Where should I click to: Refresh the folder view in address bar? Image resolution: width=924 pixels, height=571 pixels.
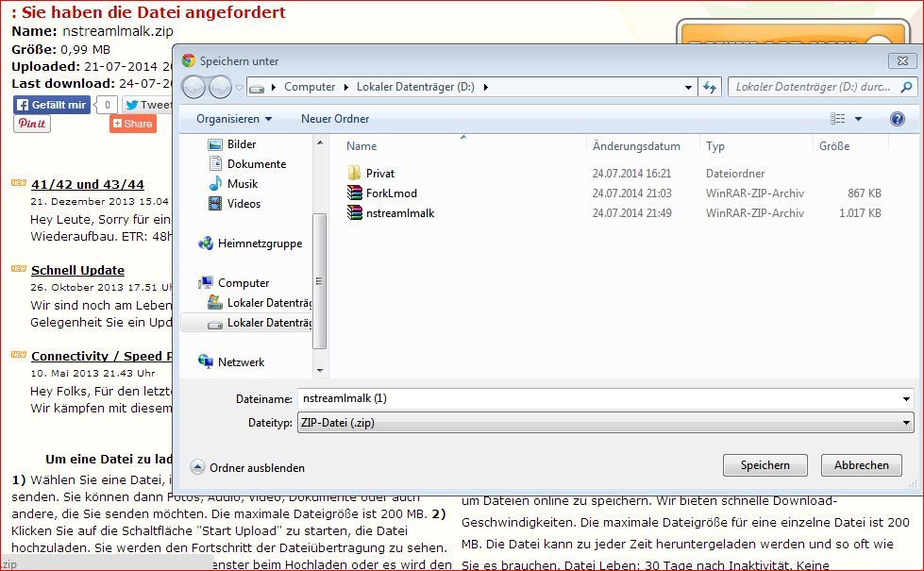tap(710, 87)
